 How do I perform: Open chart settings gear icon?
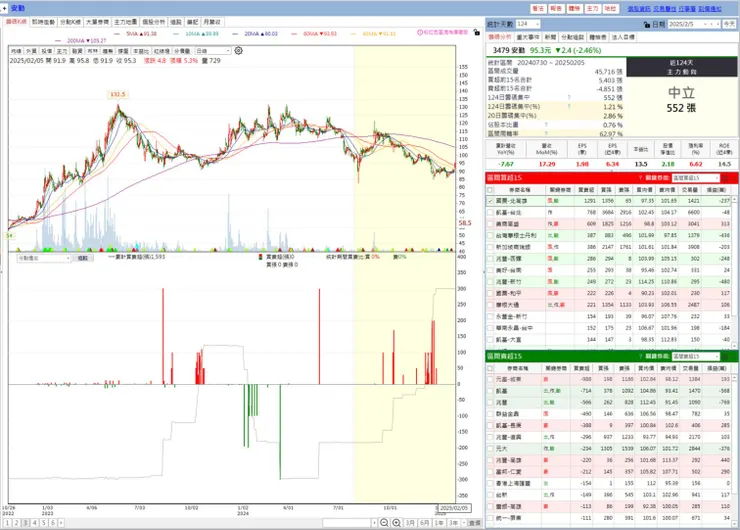[239, 50]
